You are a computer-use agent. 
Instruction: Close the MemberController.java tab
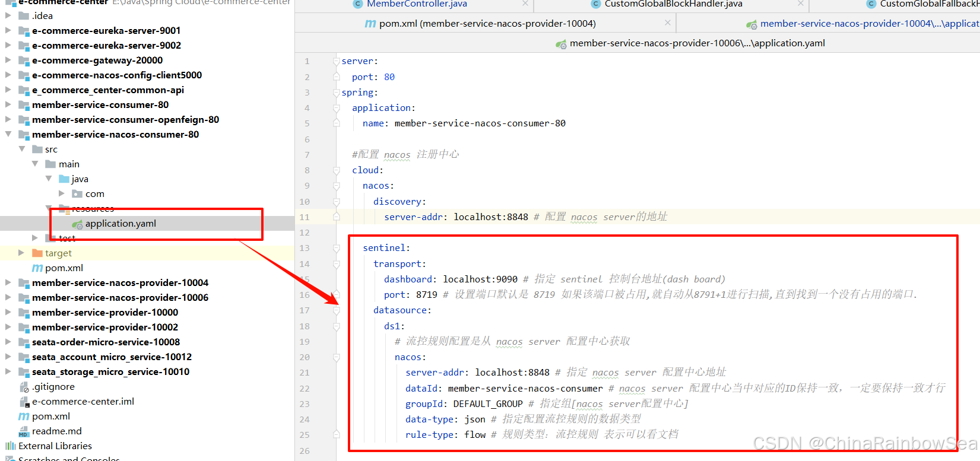pyautogui.click(x=525, y=4)
